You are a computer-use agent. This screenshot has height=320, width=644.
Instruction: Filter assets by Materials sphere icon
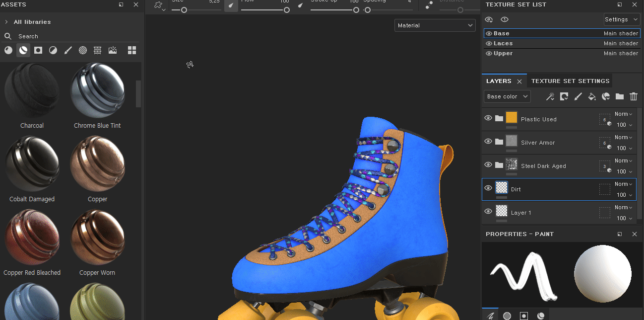tap(8, 50)
